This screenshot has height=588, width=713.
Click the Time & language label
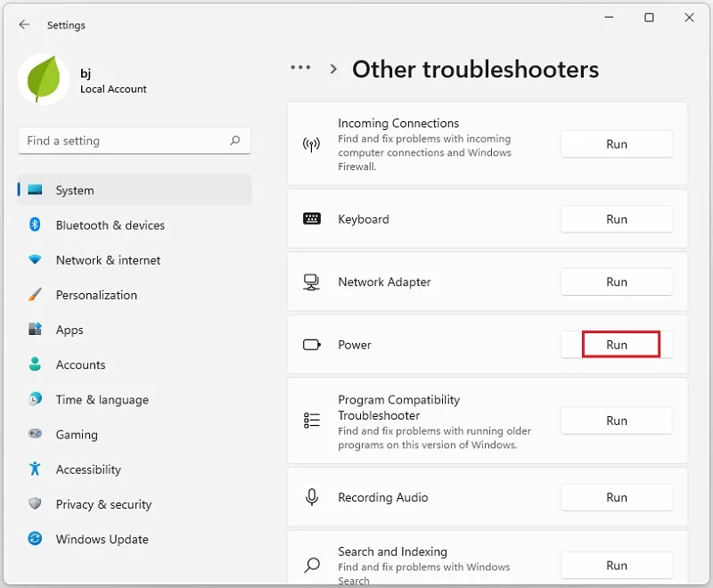tap(102, 399)
